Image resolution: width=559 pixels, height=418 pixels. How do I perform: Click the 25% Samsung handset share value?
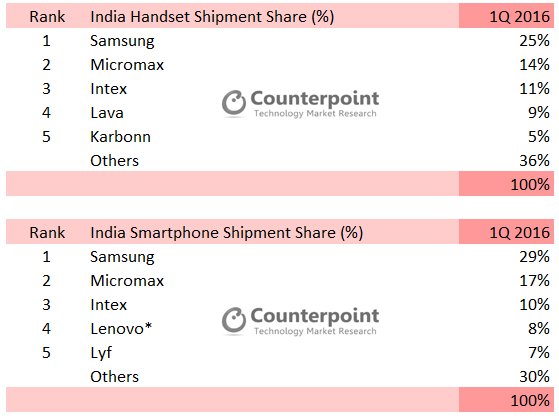pos(534,41)
